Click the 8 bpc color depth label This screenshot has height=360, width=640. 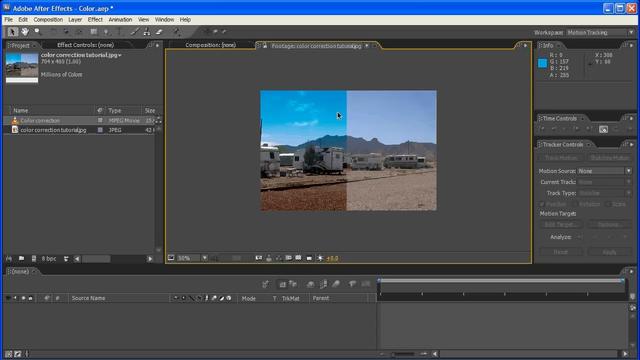tap(49, 259)
